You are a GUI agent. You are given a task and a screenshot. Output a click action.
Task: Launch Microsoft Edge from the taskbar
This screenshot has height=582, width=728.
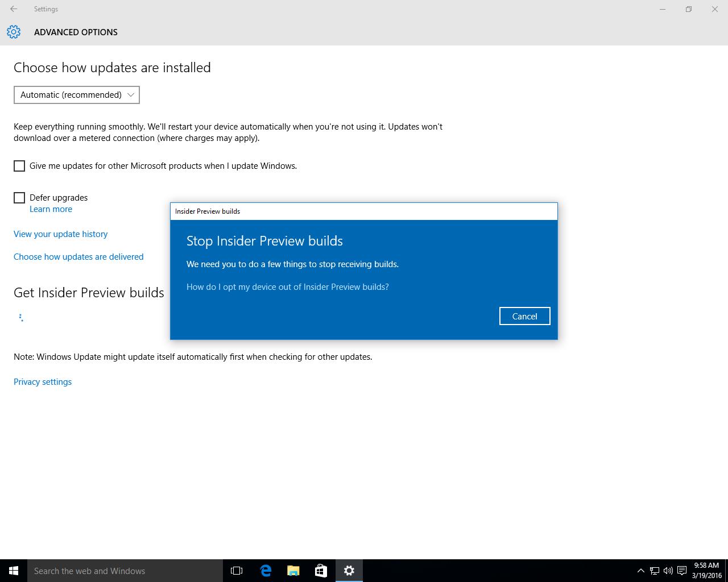tap(266, 571)
